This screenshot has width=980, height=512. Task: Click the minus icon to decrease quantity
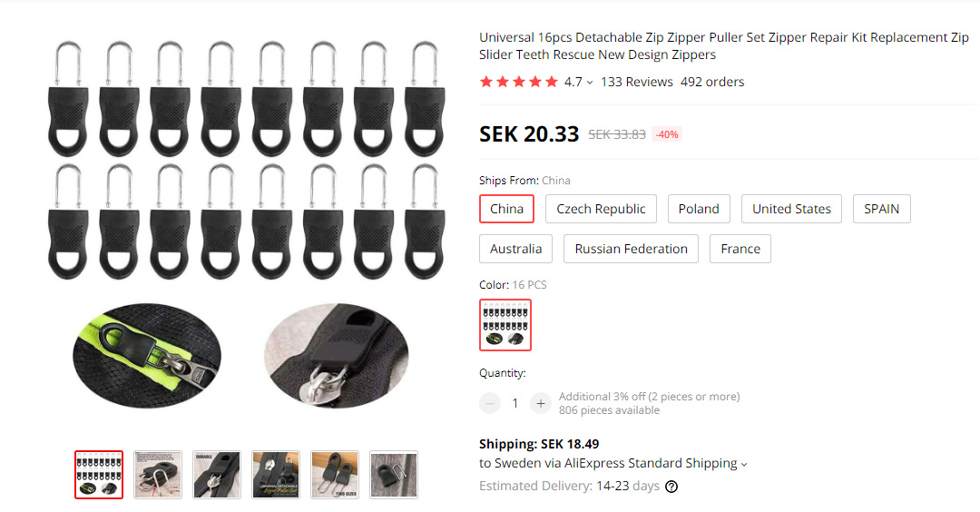[490, 403]
